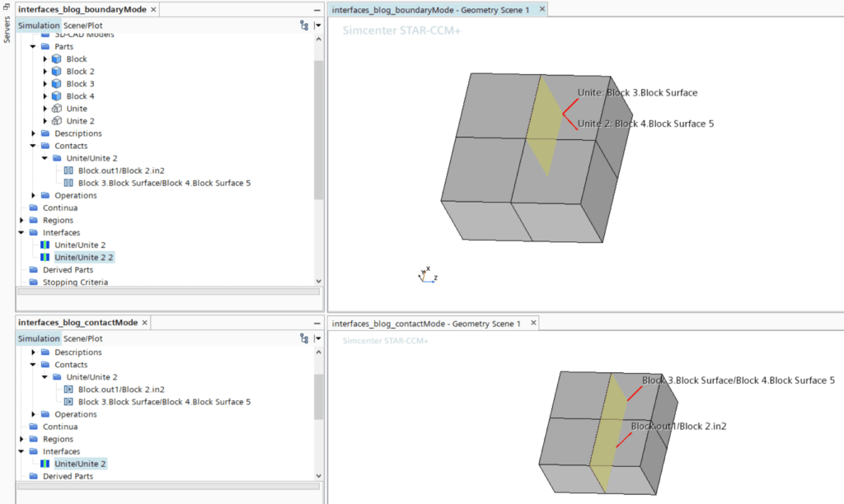Click the contact icon beside Block.out1/Block 2.in2
This screenshot has width=844, height=504.
tap(68, 170)
